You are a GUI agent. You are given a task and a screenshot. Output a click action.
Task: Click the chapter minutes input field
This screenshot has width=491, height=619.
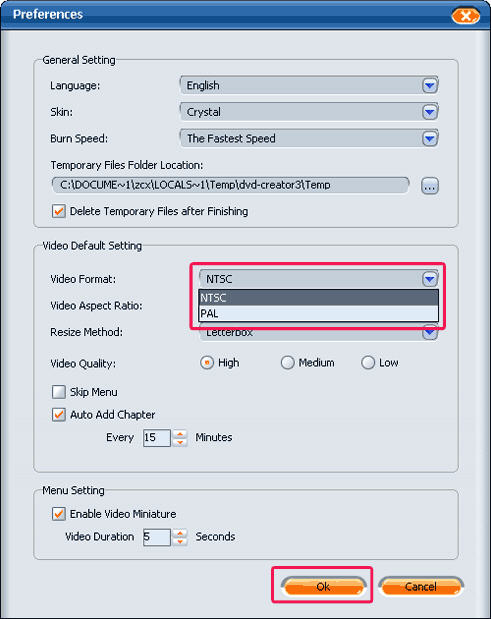coord(157,438)
